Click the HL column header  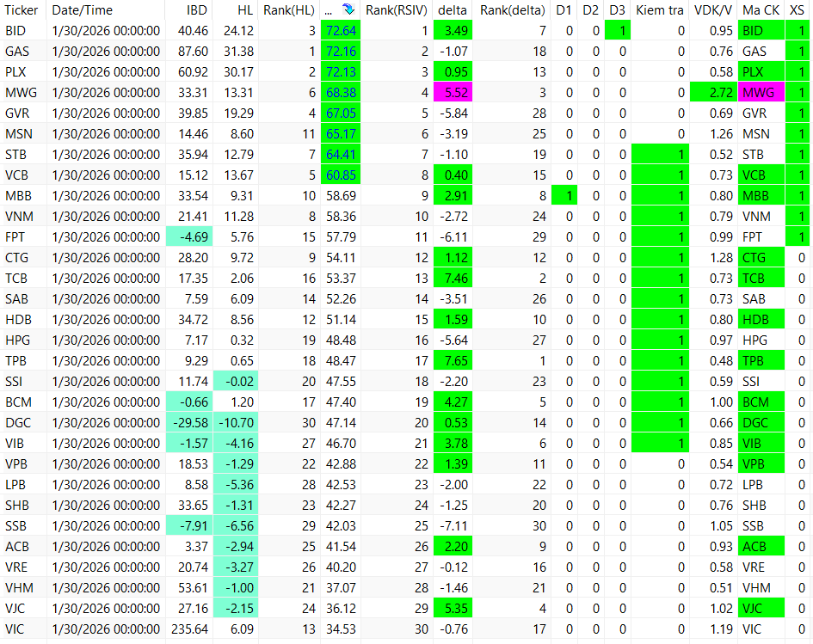(245, 10)
